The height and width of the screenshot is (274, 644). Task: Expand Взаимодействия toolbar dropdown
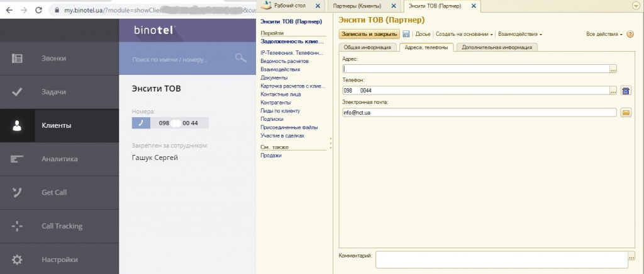tap(520, 34)
